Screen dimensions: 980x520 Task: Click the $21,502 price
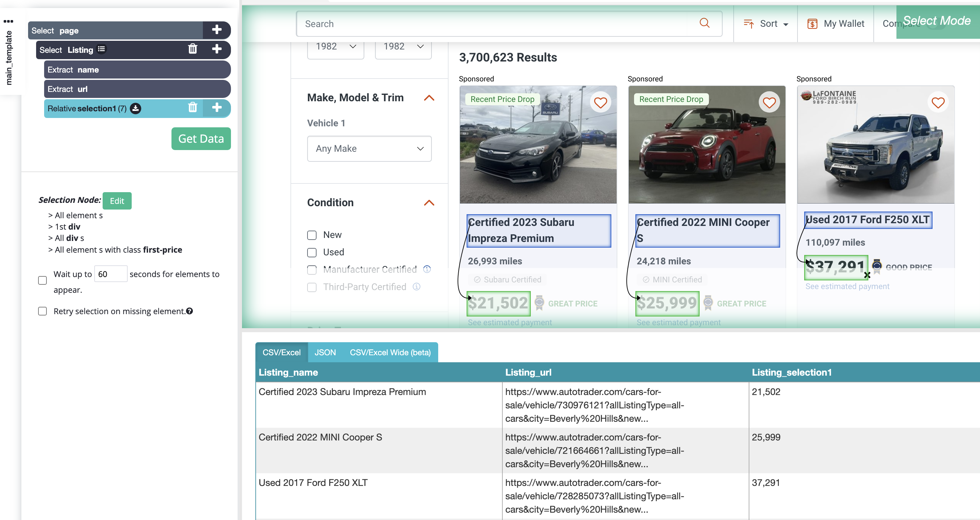point(498,303)
